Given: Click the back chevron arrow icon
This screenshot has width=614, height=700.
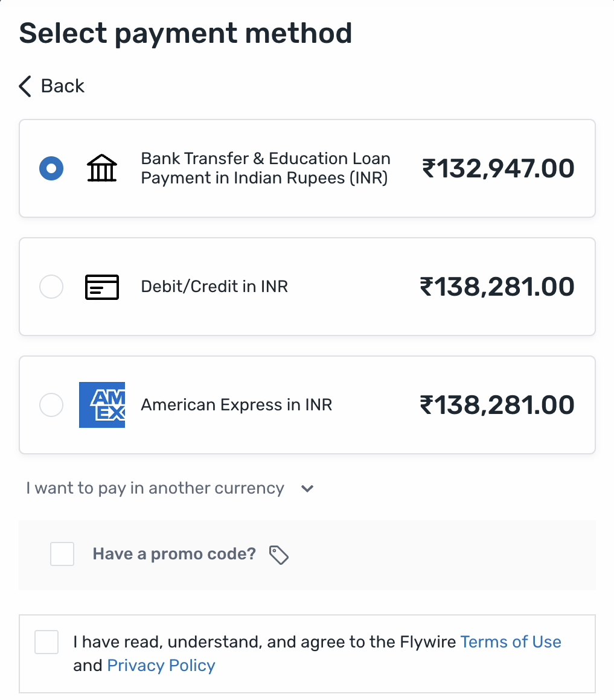Looking at the screenshot, I should (x=24, y=86).
